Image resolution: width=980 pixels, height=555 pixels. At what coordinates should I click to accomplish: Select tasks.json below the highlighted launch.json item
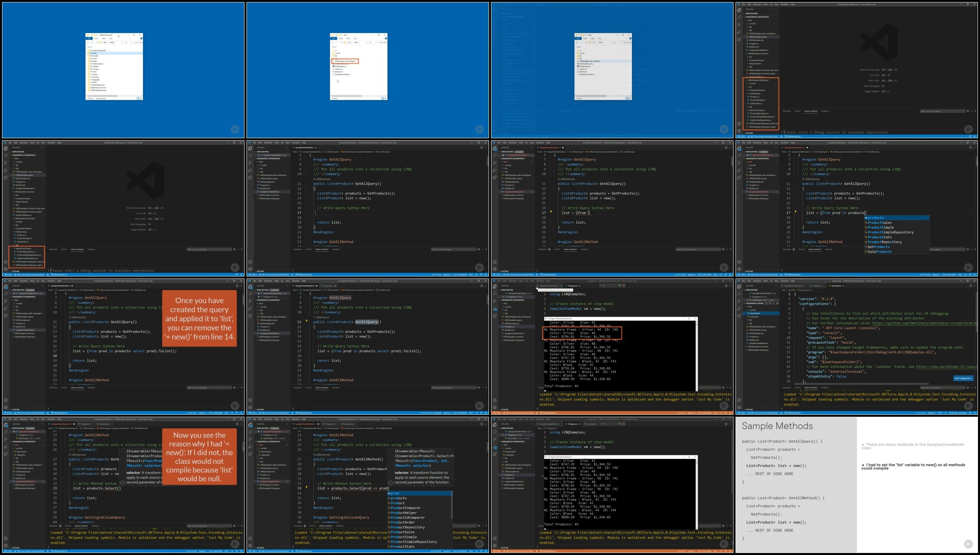(754, 317)
